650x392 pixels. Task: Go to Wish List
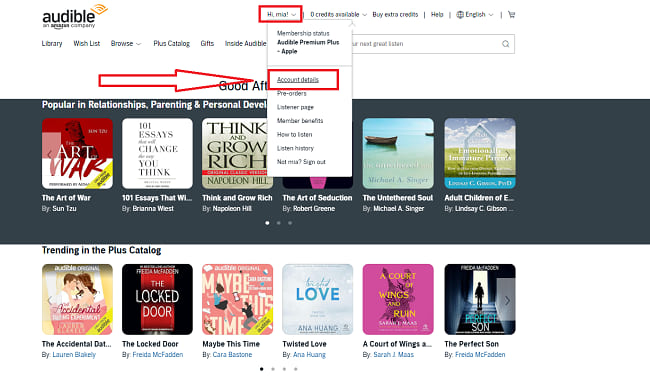point(87,44)
